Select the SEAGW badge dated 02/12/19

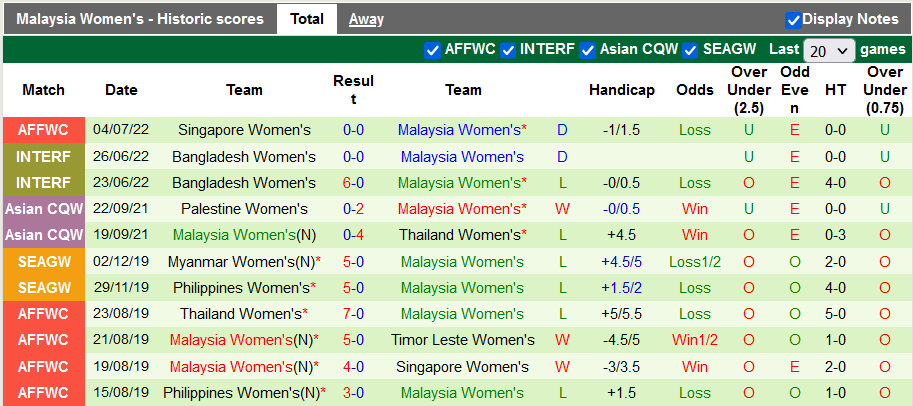click(43, 262)
